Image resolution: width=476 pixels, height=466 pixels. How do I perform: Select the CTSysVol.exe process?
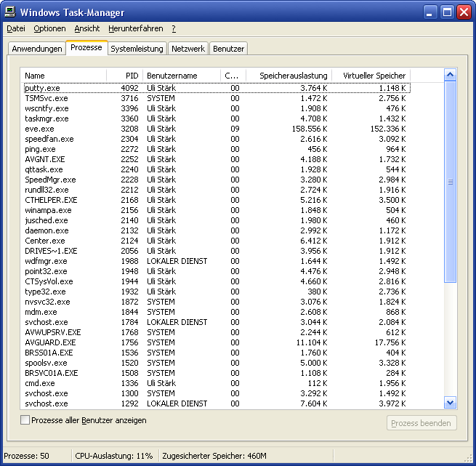[217, 281]
